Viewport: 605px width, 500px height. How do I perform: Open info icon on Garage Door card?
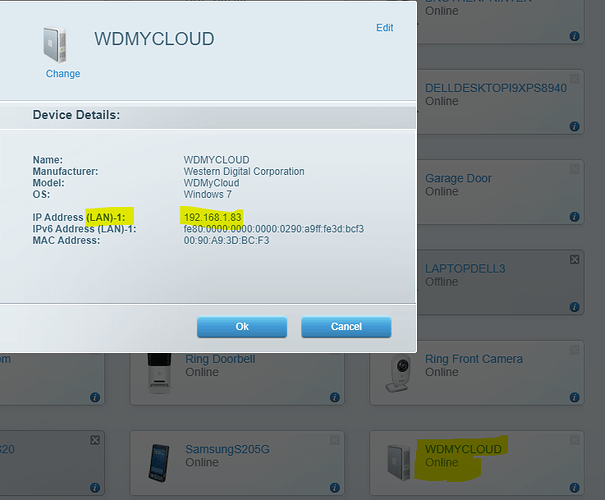575,216
